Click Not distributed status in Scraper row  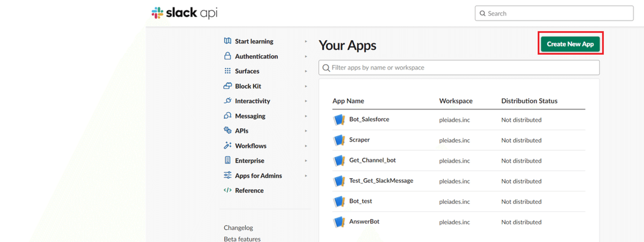point(521,140)
